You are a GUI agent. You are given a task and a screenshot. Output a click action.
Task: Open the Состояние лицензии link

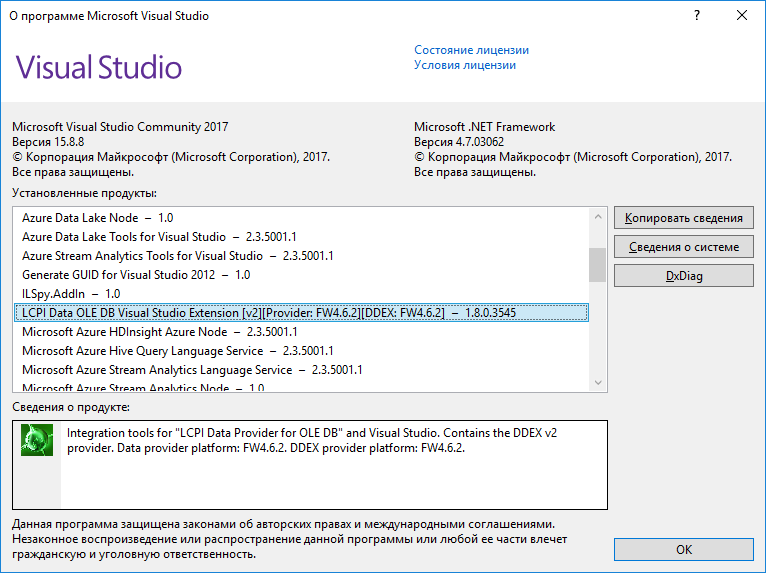tap(471, 50)
